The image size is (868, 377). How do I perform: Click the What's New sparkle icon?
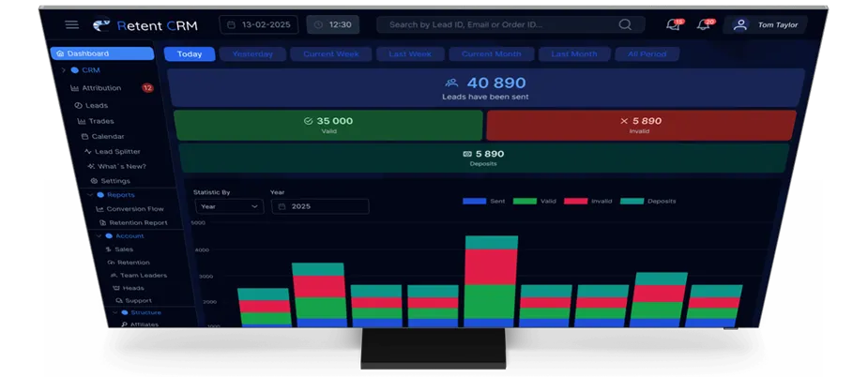click(91, 166)
